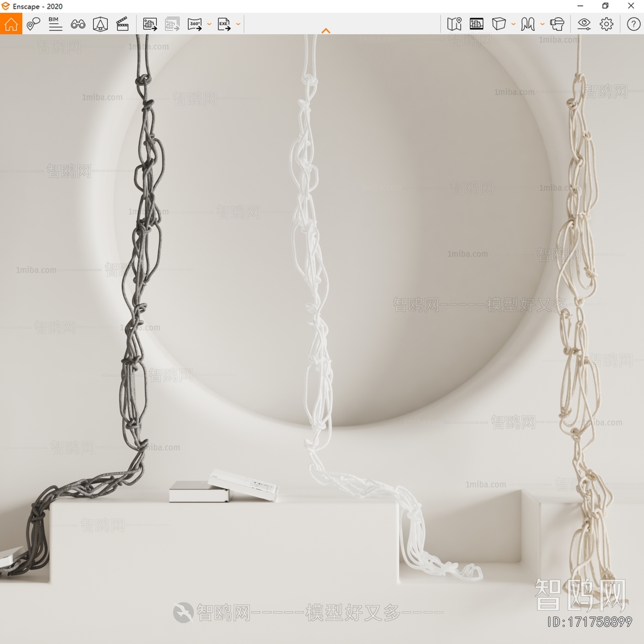The height and width of the screenshot is (644, 644).
Task: Expand the 360° panorama dropdown arrow
Action: 209,24
